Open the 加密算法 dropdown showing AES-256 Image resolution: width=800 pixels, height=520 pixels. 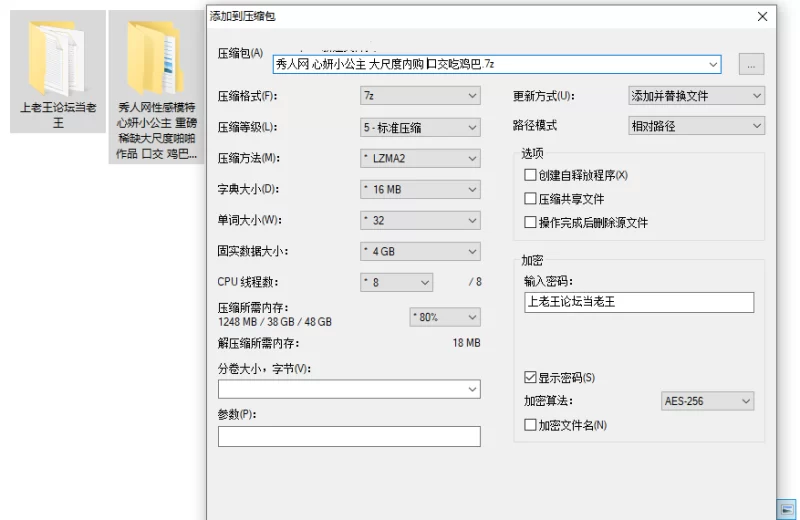click(x=707, y=401)
